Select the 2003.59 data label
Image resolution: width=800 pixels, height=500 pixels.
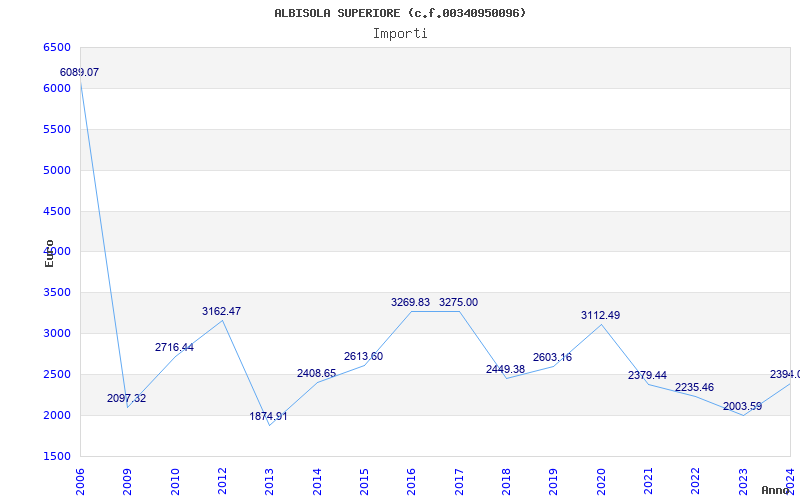(x=742, y=407)
